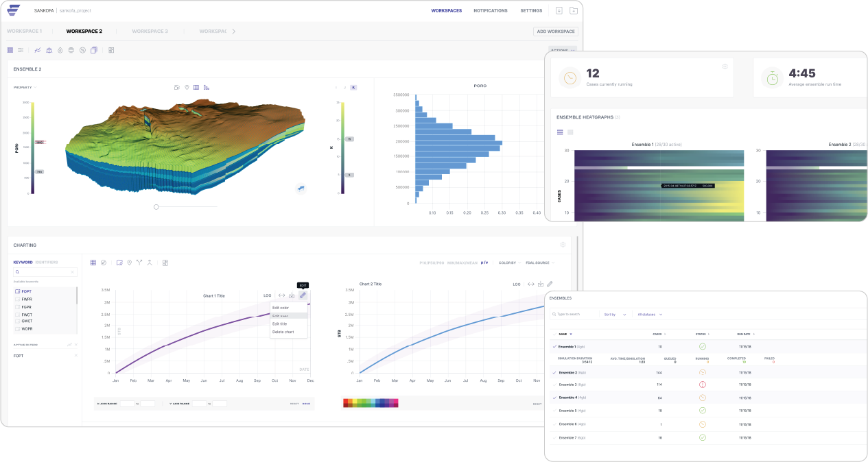Click keyword search field in Charting
This screenshot has height=462, width=868.
pyautogui.click(x=45, y=272)
